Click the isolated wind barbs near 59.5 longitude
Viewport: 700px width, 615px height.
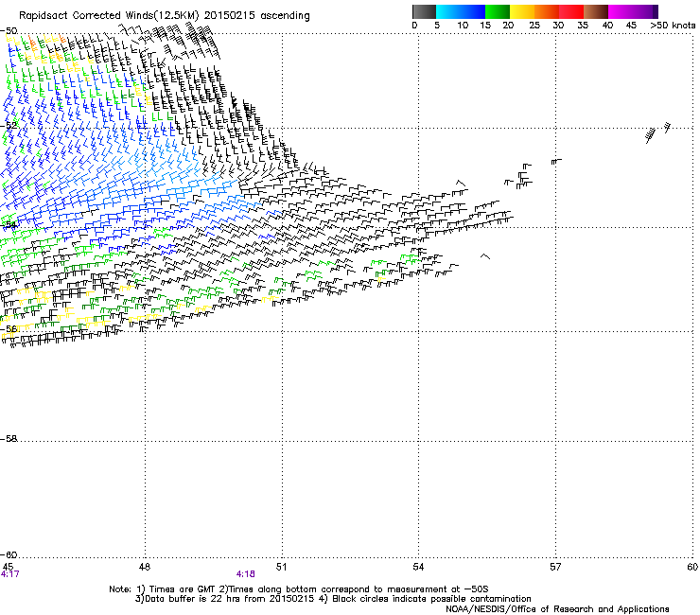click(x=658, y=132)
